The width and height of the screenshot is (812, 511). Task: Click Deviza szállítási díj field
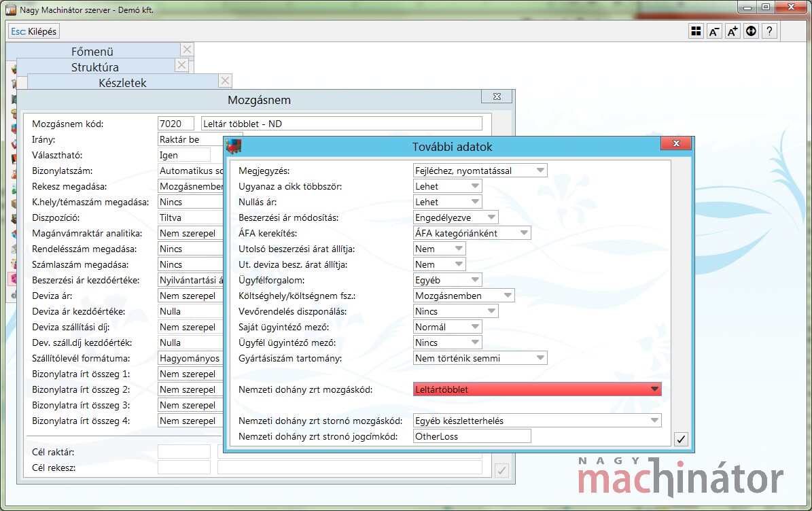pyautogui.click(x=190, y=328)
